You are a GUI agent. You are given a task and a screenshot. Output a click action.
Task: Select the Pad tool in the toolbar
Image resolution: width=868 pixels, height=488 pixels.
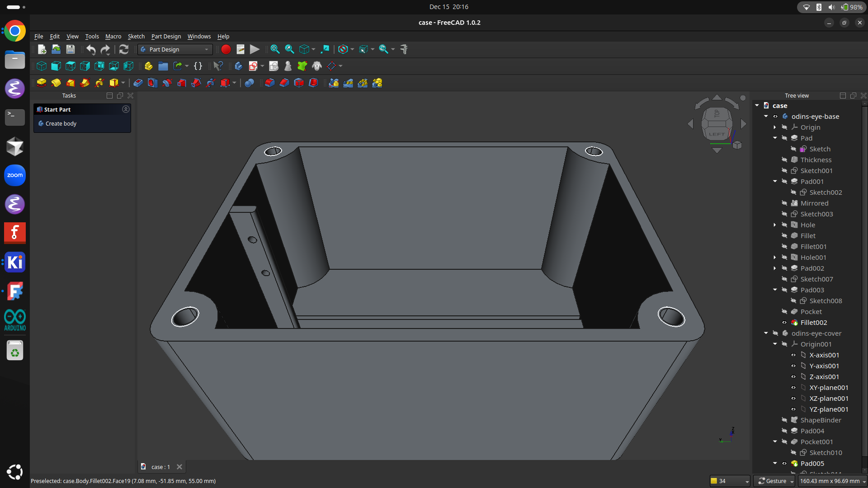[x=42, y=83]
